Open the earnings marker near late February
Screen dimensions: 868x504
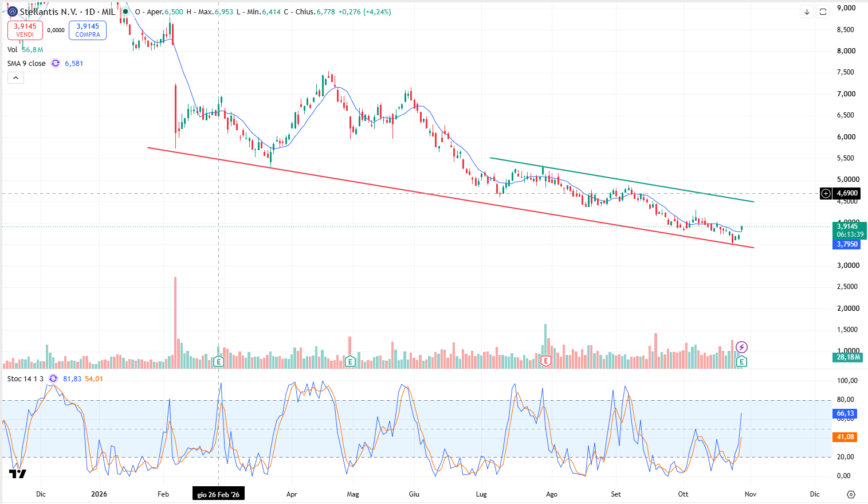click(218, 361)
